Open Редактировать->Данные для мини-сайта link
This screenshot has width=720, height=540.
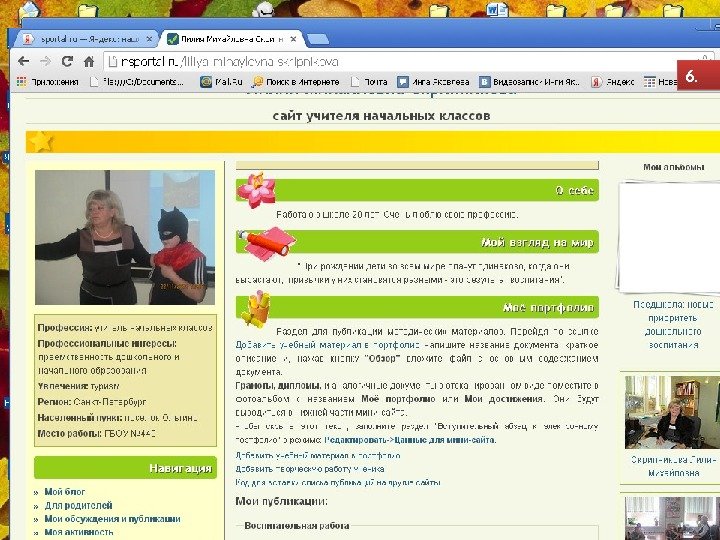point(410,440)
